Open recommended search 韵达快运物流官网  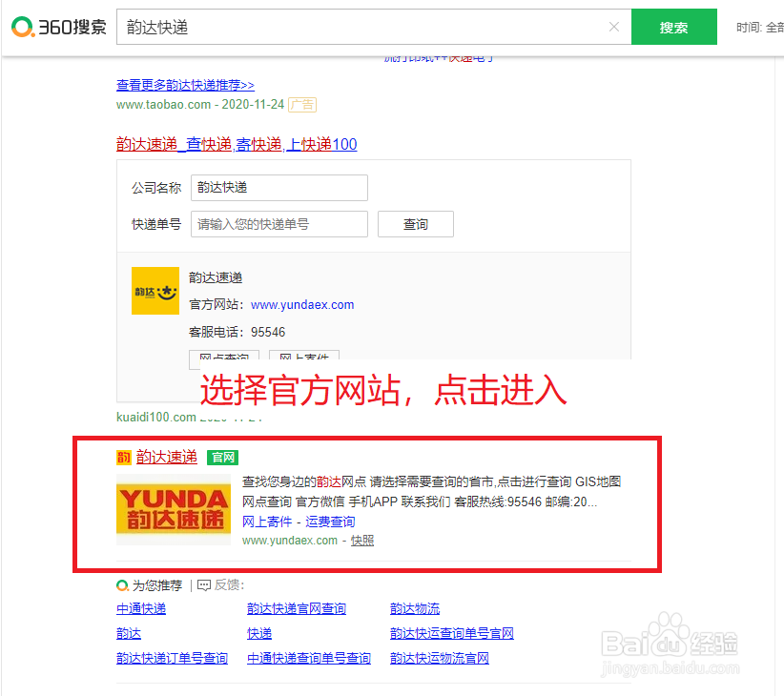tap(440, 658)
